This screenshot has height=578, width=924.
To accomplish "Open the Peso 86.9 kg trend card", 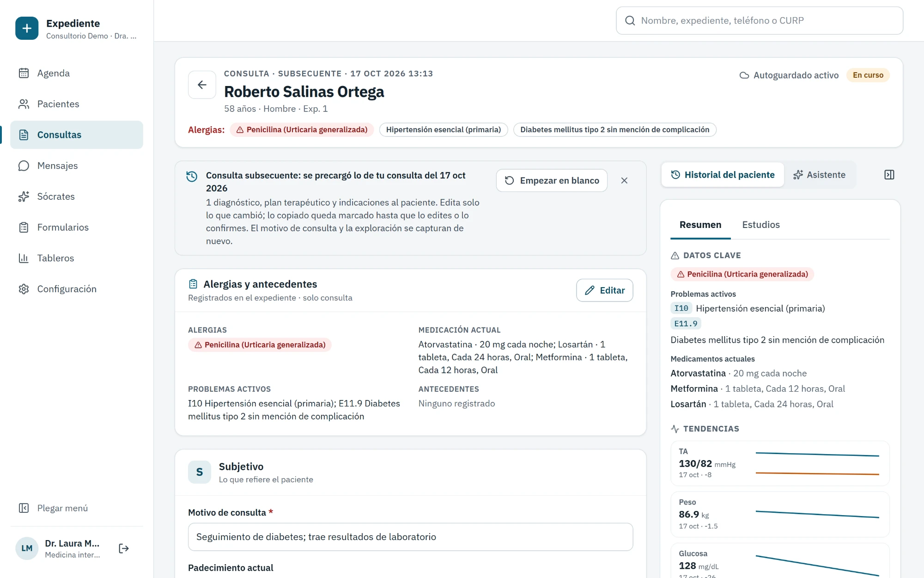I will point(780,514).
